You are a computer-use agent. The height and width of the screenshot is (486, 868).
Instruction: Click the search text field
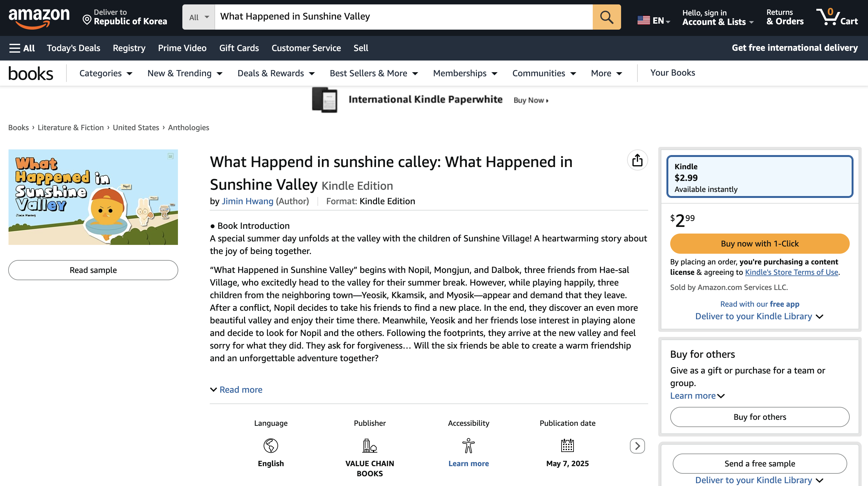(404, 17)
